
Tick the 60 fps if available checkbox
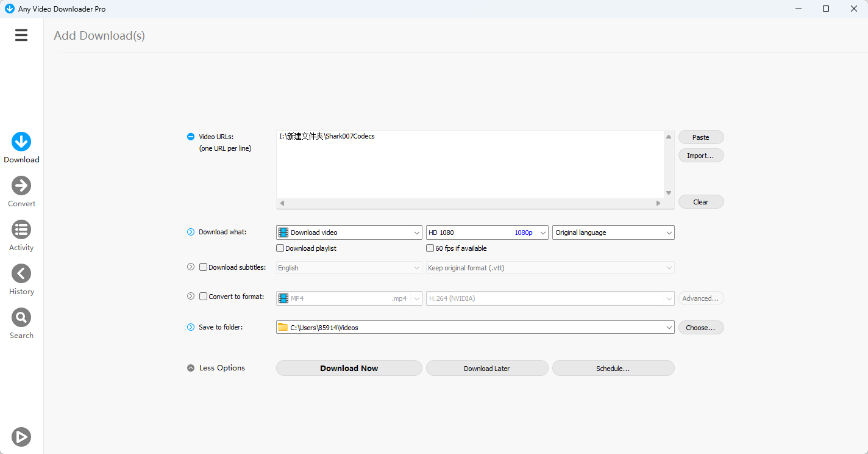pos(430,248)
